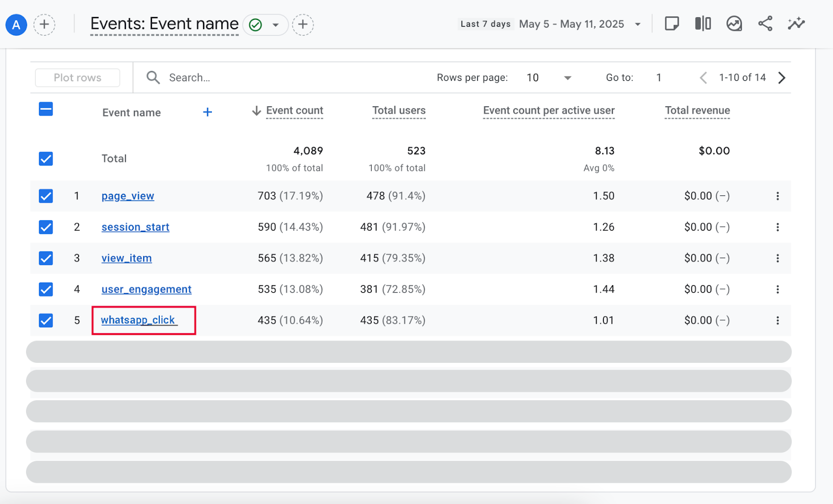Open the Insights sparkline icon
Image resolution: width=833 pixels, height=504 pixels.
pos(796,23)
